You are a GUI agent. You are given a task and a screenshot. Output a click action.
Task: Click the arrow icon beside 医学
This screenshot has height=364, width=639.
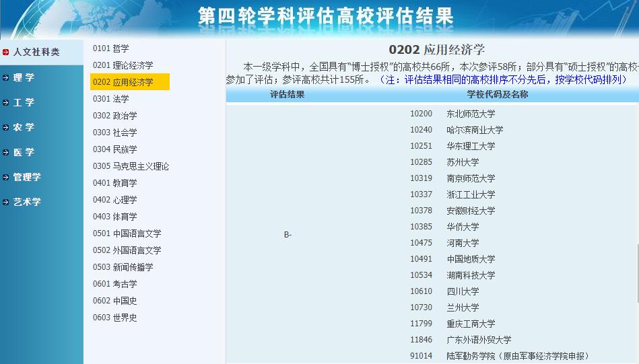tap(5, 152)
